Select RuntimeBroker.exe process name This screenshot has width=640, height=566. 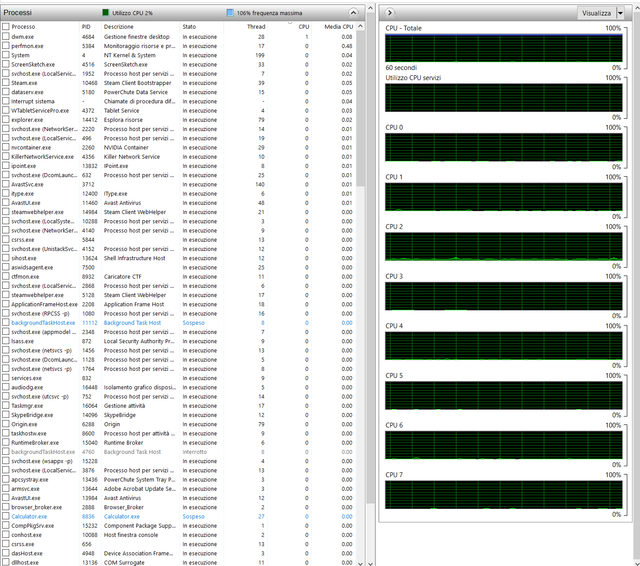(x=35, y=443)
